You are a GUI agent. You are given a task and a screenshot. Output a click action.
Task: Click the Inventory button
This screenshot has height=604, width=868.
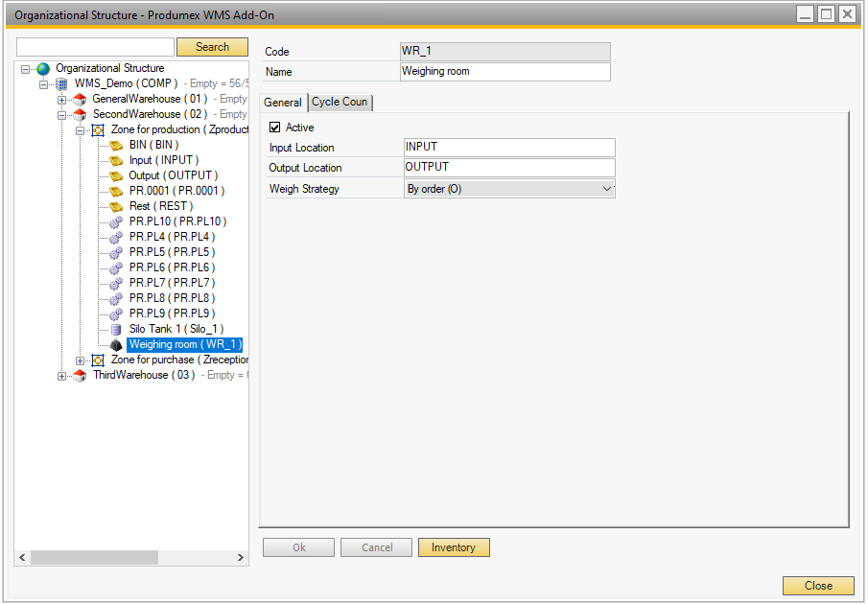[x=454, y=547]
